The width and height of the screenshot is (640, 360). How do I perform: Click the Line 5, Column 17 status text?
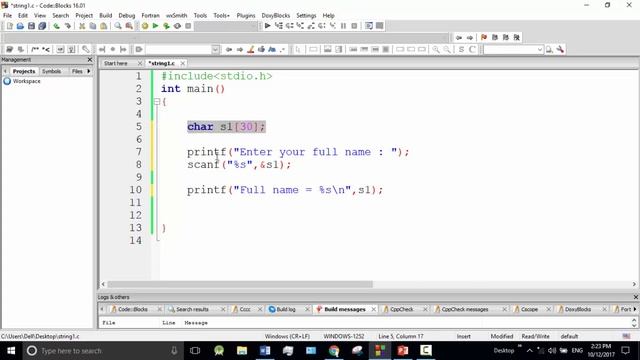tap(401, 336)
